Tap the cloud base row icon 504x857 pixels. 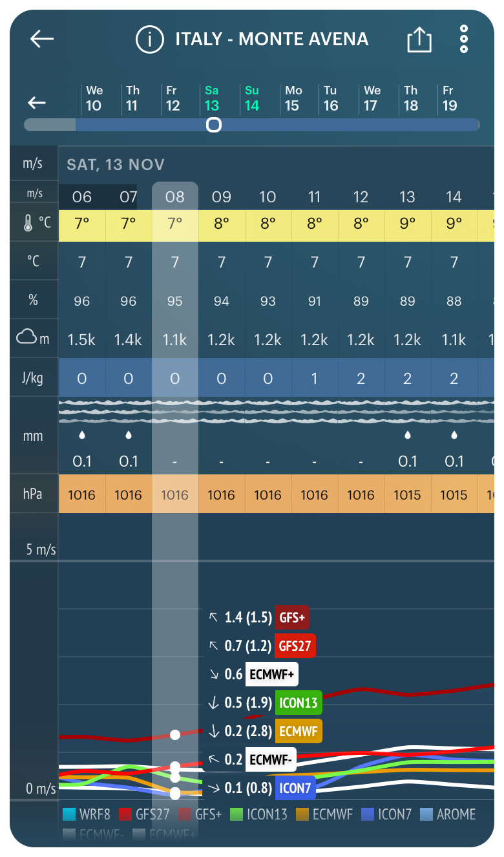[32, 338]
